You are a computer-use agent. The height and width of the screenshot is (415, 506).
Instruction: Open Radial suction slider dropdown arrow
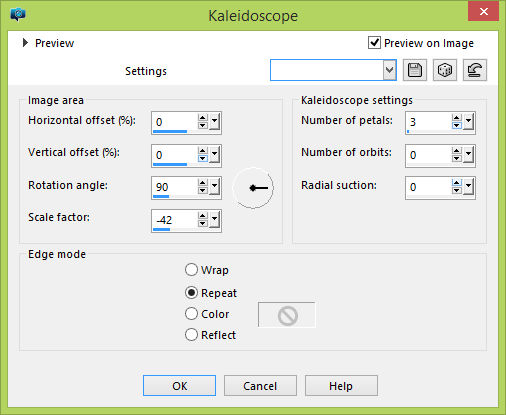click(468, 187)
